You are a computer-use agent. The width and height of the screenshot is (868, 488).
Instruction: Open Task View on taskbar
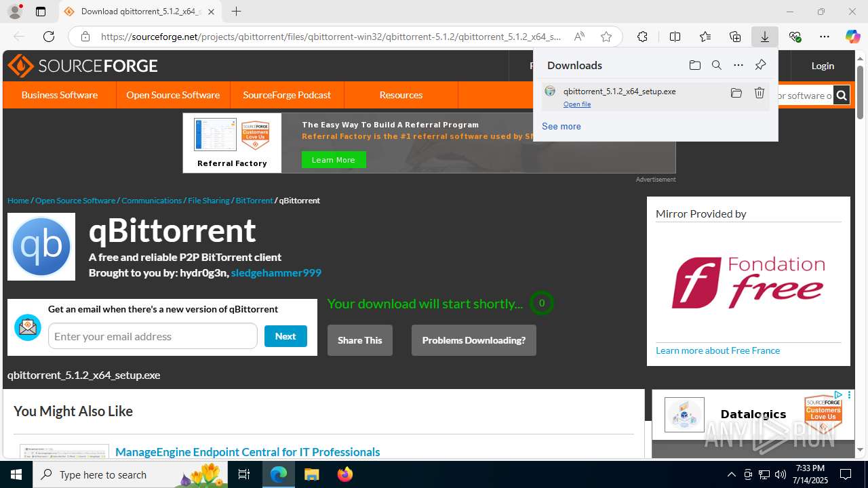point(244,474)
